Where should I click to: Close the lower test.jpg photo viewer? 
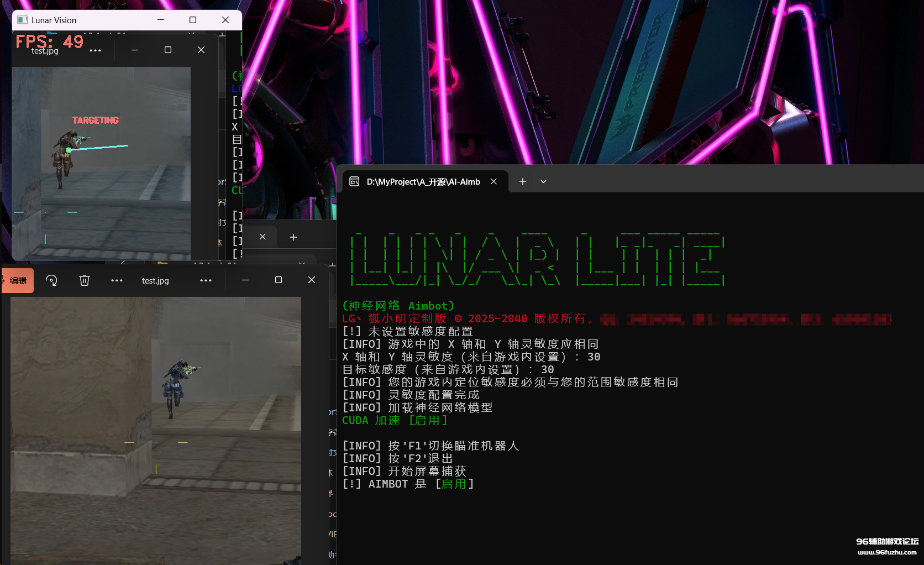point(312,280)
